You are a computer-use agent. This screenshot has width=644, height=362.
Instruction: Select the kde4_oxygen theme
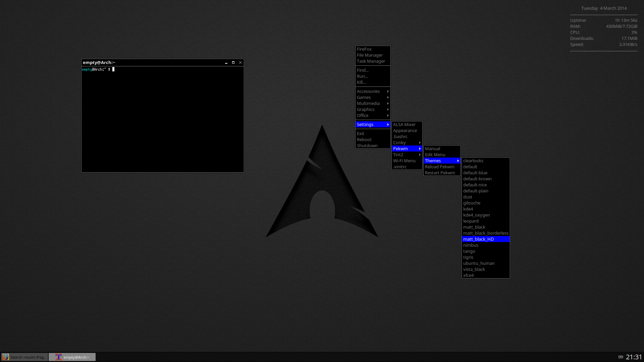(x=486, y=215)
